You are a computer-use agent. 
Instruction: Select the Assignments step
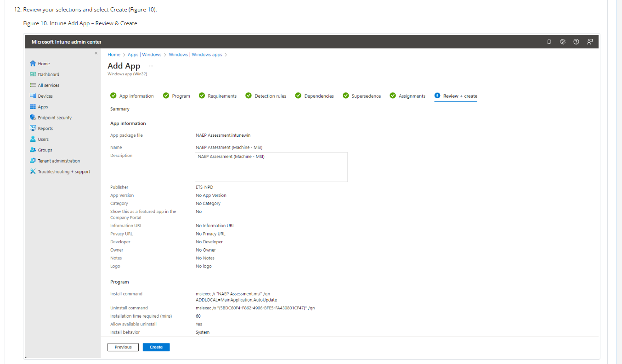tap(407, 96)
